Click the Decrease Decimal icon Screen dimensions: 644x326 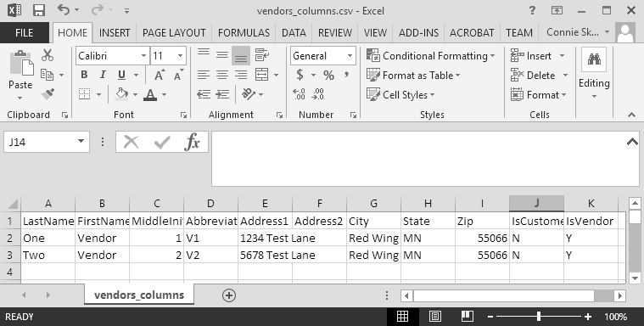(317, 94)
